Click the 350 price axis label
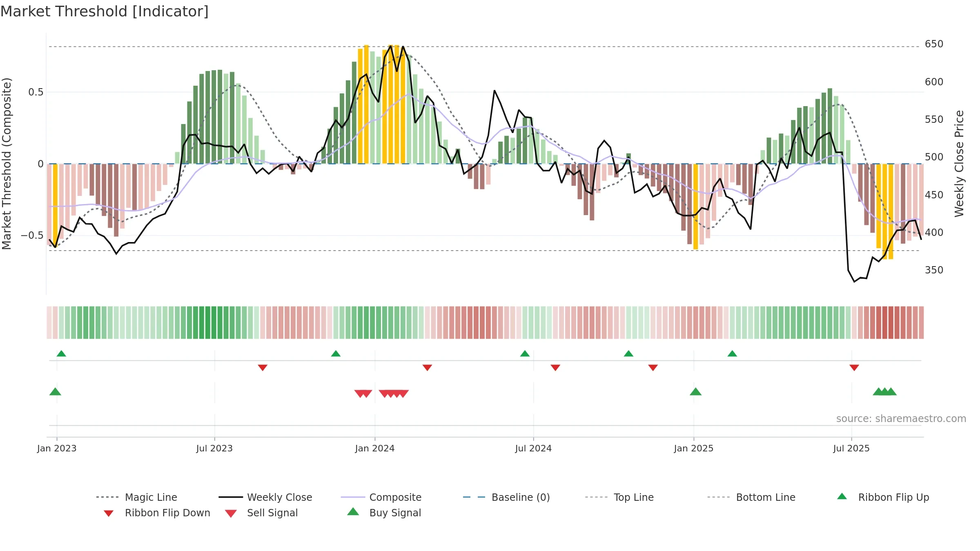Screen dimensions: 980x551 tap(934, 270)
